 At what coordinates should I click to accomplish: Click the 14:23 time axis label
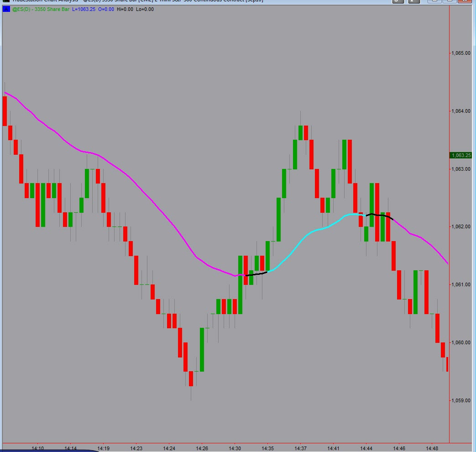pyautogui.click(x=136, y=448)
